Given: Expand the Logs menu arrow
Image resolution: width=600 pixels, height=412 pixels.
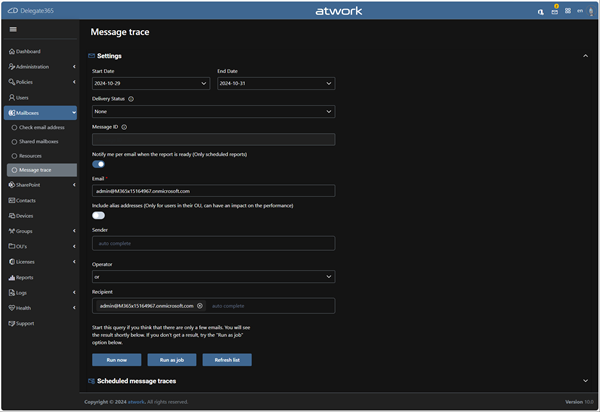Looking at the screenshot, I should (x=74, y=292).
